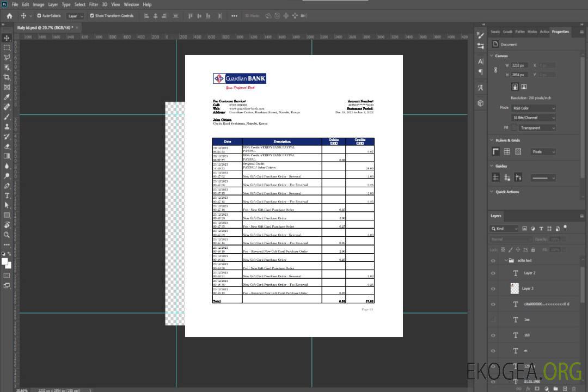588x392 pixels.
Task: Create a new layer via bottom icon
Action: 565,389
